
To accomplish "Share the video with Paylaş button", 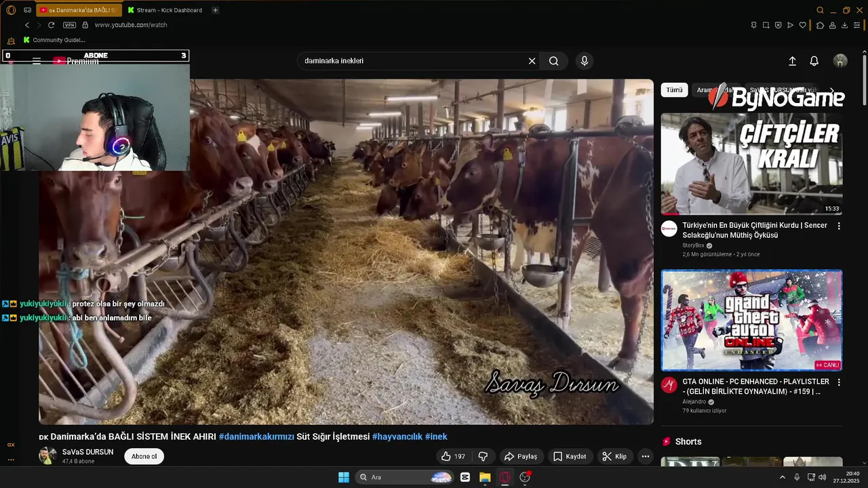I will point(520,456).
